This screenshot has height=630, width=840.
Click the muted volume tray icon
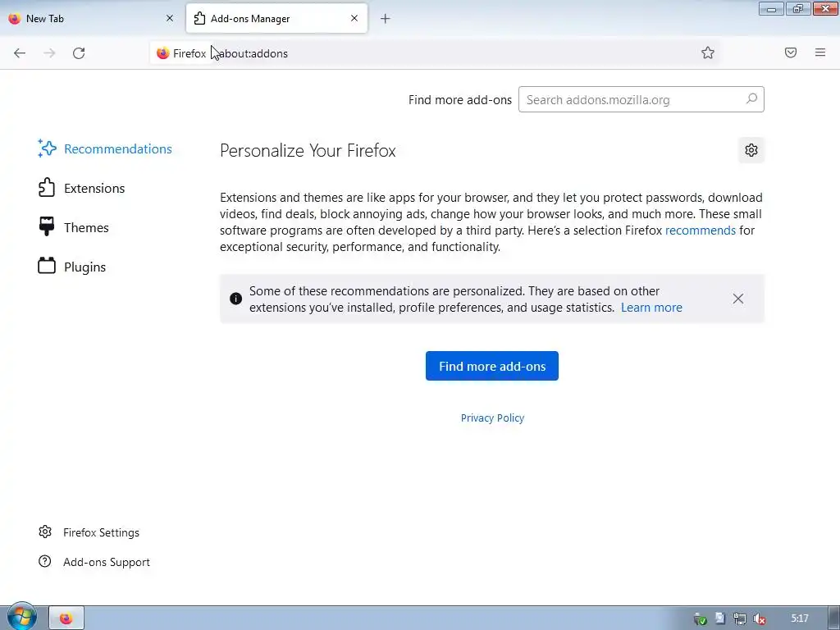[759, 619]
